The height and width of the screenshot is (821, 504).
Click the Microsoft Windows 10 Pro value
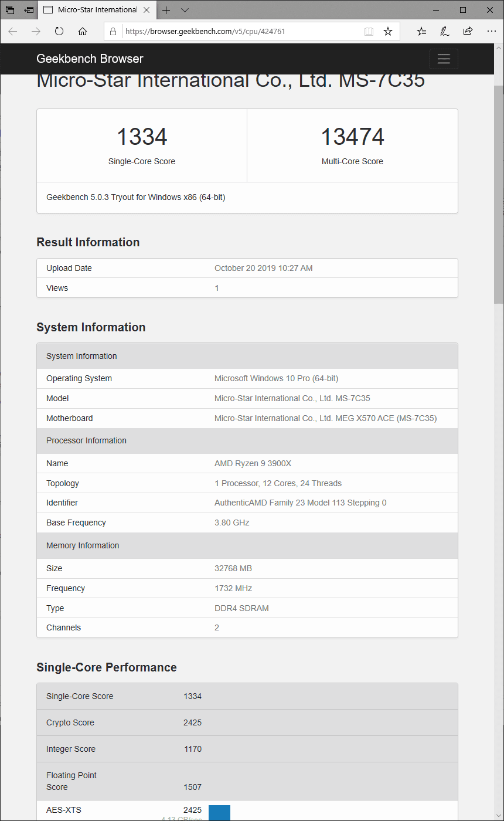(276, 378)
